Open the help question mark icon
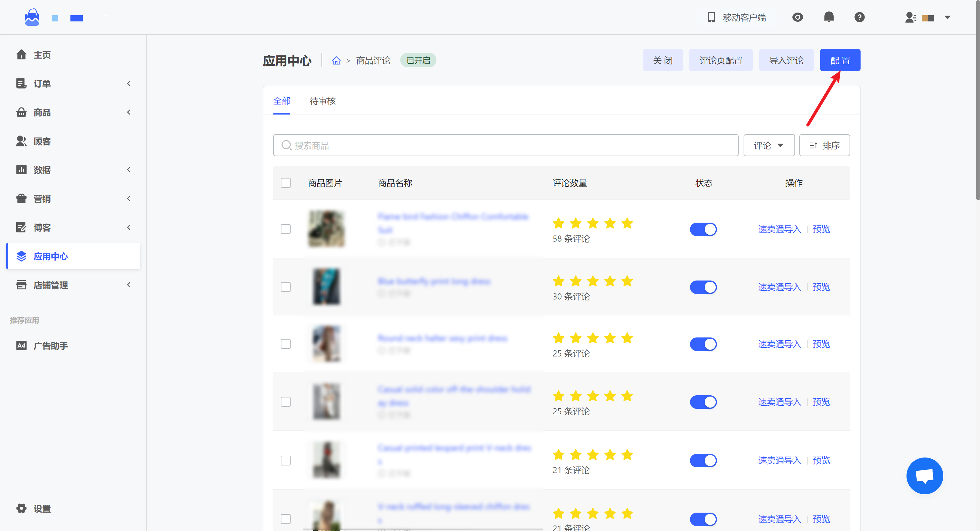Screen dimensions: 980x531 (859, 17)
